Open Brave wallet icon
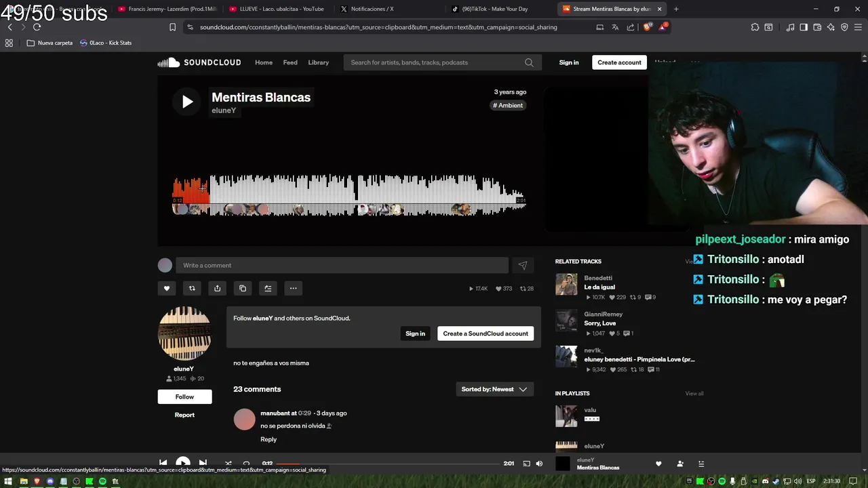868x488 pixels. pyautogui.click(x=817, y=27)
